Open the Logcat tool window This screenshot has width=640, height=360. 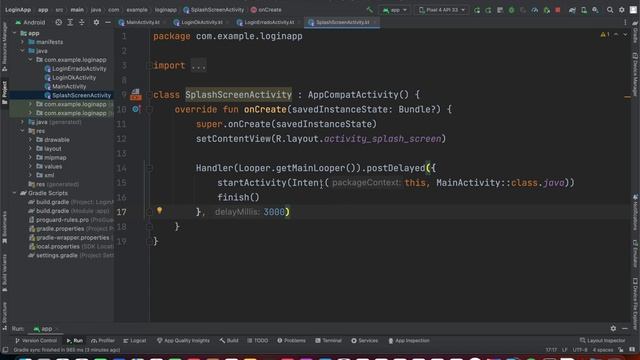(135, 341)
